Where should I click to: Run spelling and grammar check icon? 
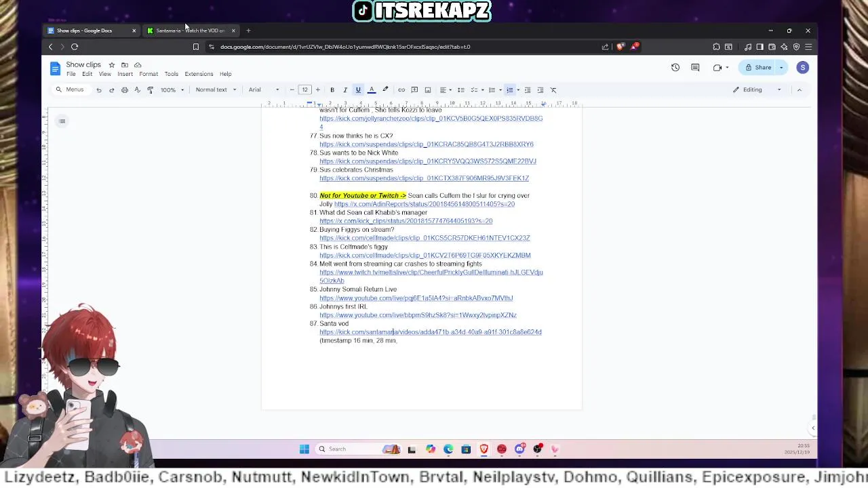[x=137, y=90]
